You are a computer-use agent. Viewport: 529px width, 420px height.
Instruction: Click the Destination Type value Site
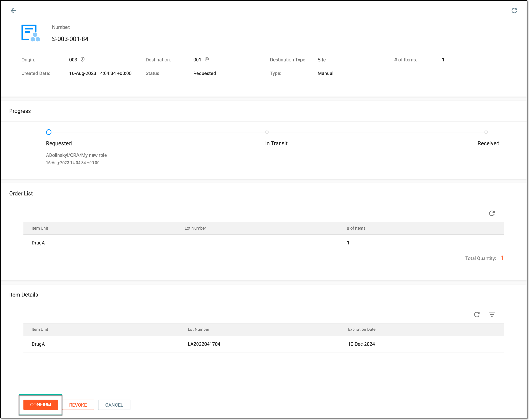click(322, 60)
